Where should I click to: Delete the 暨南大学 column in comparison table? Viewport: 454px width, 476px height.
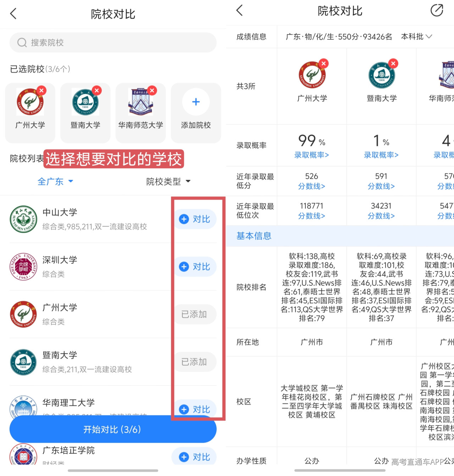pyautogui.click(x=393, y=64)
